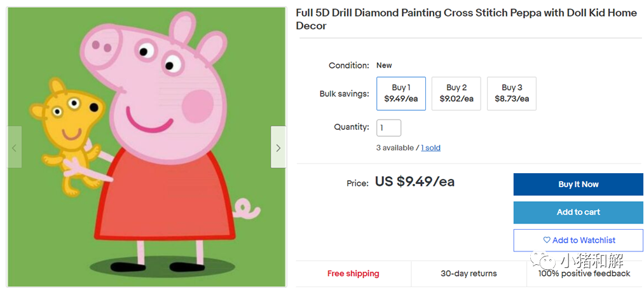This screenshot has height=289, width=644.
Task: Click the "New" condition value
Action: point(384,66)
